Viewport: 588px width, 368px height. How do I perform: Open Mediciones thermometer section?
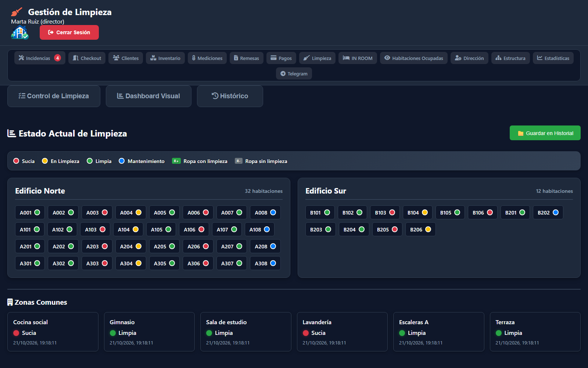[x=207, y=58]
